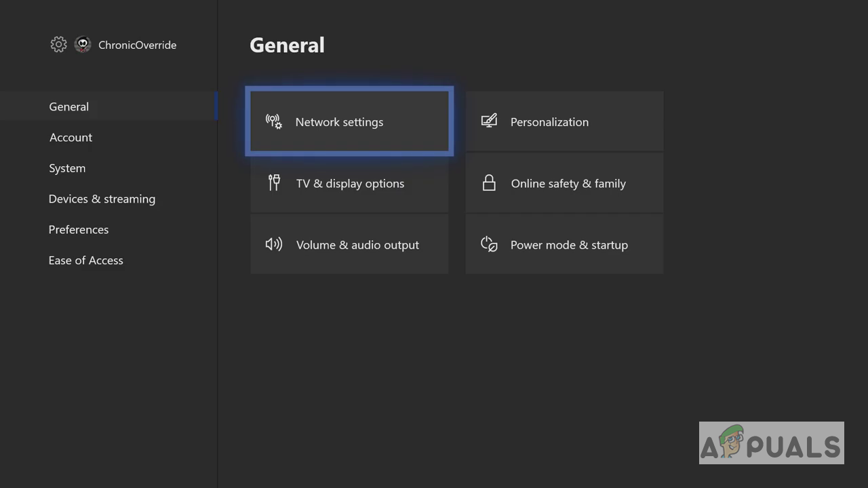This screenshot has width=868, height=488.
Task: Open the "Power mode & startup" label
Action: (x=569, y=245)
